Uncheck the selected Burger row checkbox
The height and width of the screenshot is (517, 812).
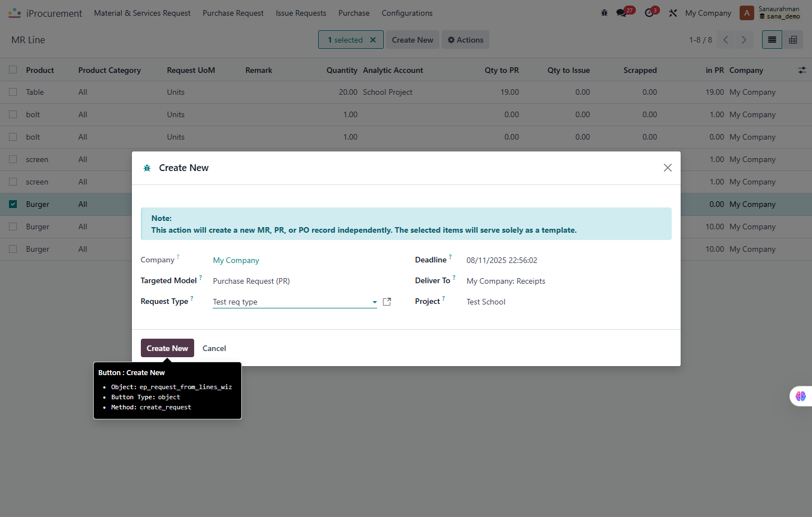(x=13, y=204)
